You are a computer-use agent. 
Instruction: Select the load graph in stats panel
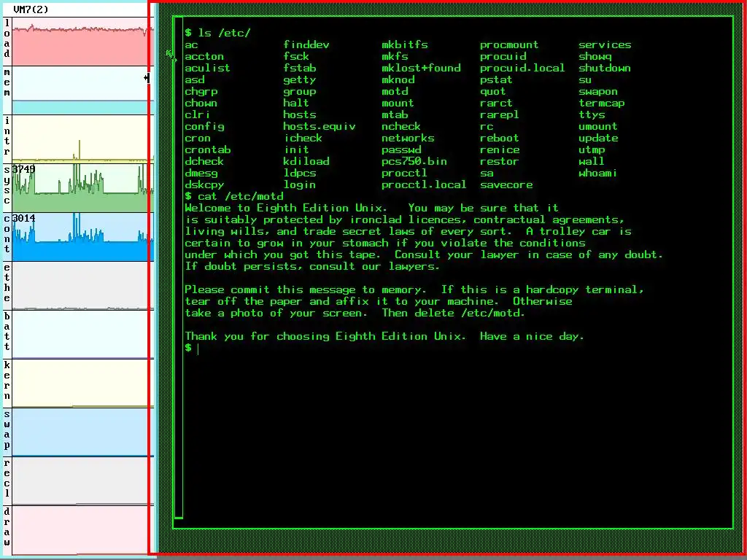pos(82,42)
